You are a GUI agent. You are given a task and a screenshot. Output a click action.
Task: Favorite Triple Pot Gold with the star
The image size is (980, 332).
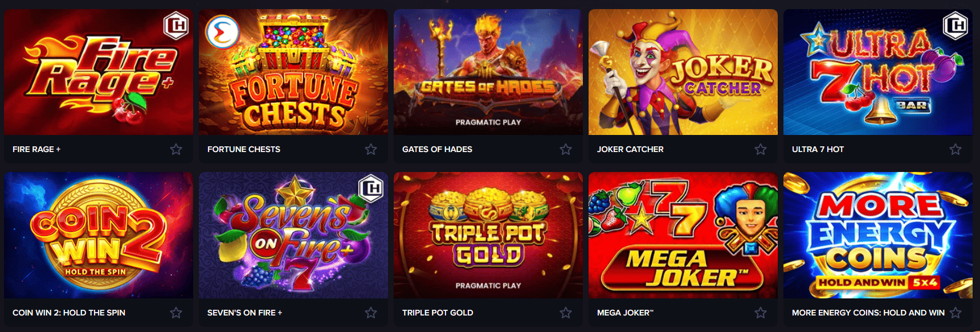(566, 313)
